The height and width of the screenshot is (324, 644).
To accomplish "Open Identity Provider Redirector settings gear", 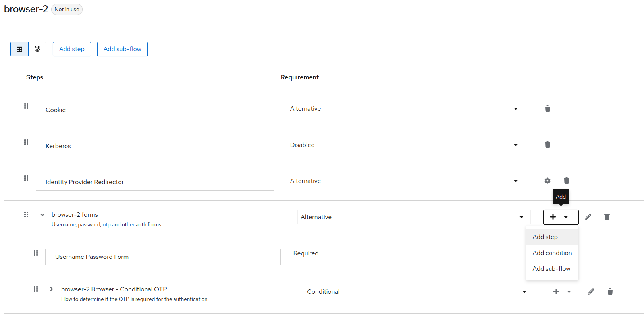I will click(x=547, y=181).
